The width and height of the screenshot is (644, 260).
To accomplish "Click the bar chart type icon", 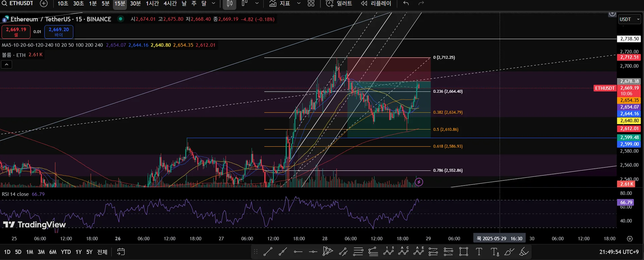I will [x=245, y=3].
